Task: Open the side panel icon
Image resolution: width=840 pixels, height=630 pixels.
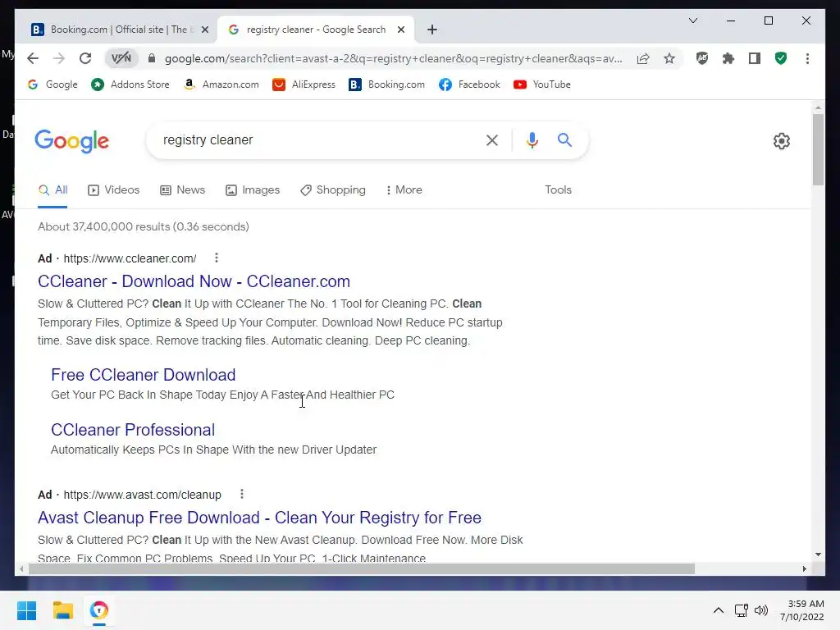Action: pyautogui.click(x=755, y=58)
